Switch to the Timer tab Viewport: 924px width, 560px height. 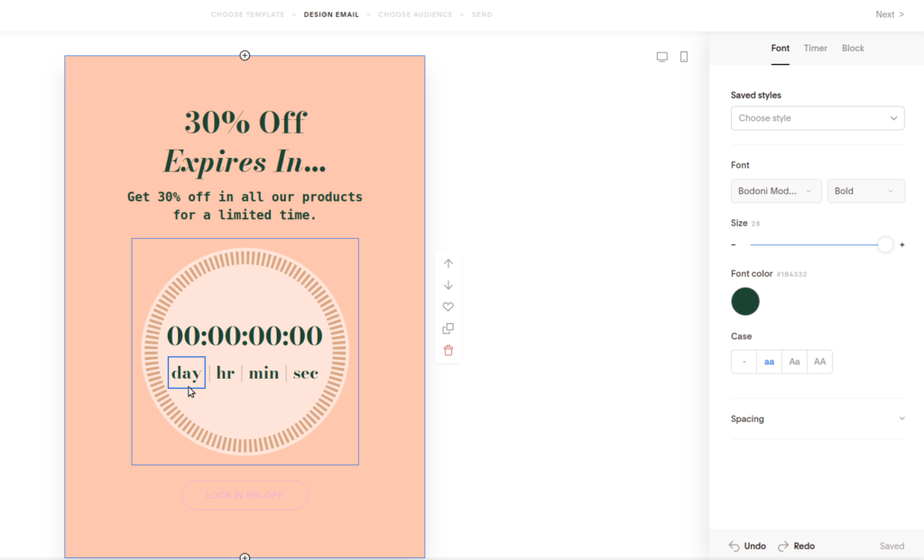(816, 49)
